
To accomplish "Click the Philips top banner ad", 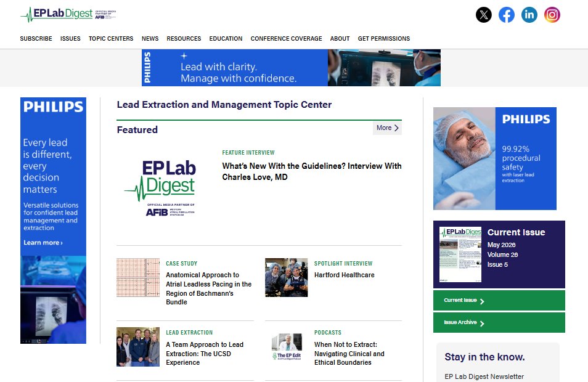I will pos(291,68).
